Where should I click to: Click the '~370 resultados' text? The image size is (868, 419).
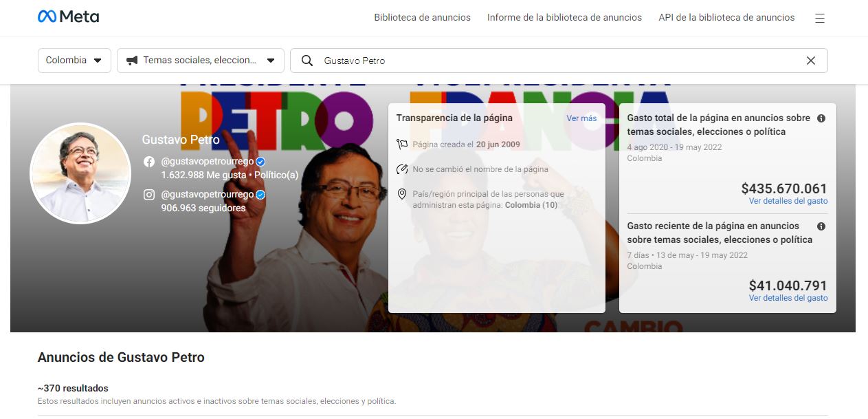click(x=73, y=388)
